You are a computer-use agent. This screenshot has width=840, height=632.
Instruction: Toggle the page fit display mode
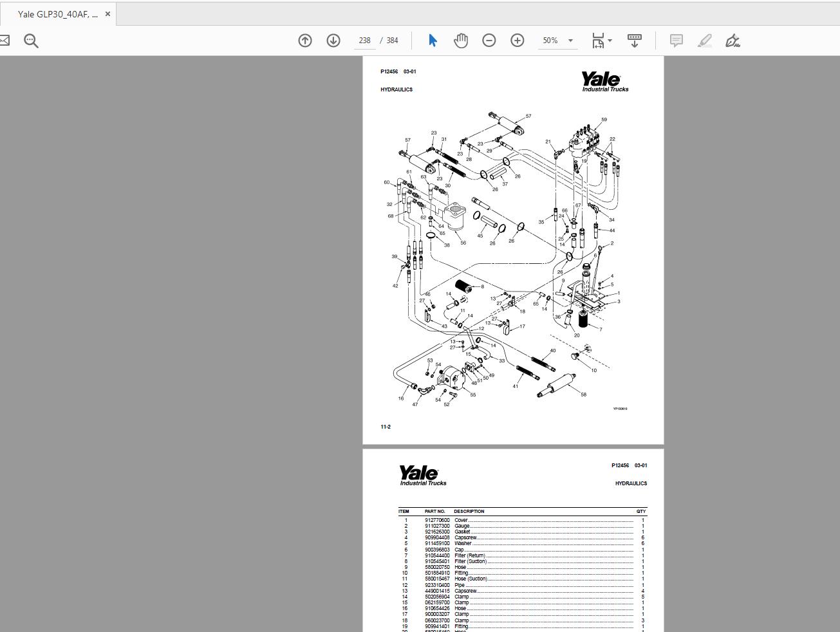click(x=599, y=40)
